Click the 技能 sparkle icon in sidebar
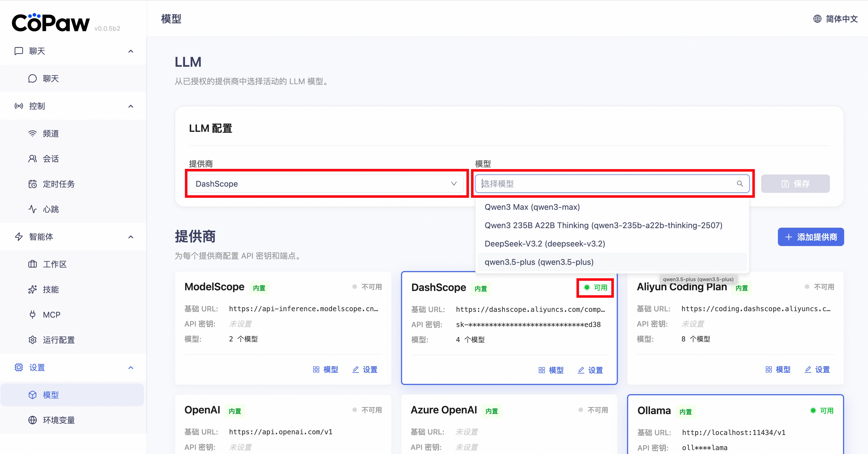868x454 pixels. tap(32, 290)
